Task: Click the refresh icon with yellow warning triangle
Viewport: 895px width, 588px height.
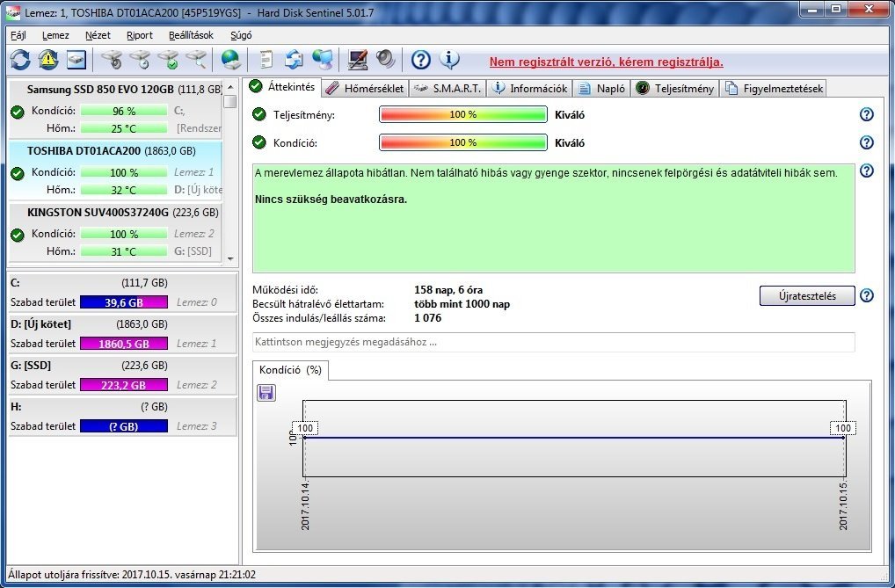Action: click(48, 60)
